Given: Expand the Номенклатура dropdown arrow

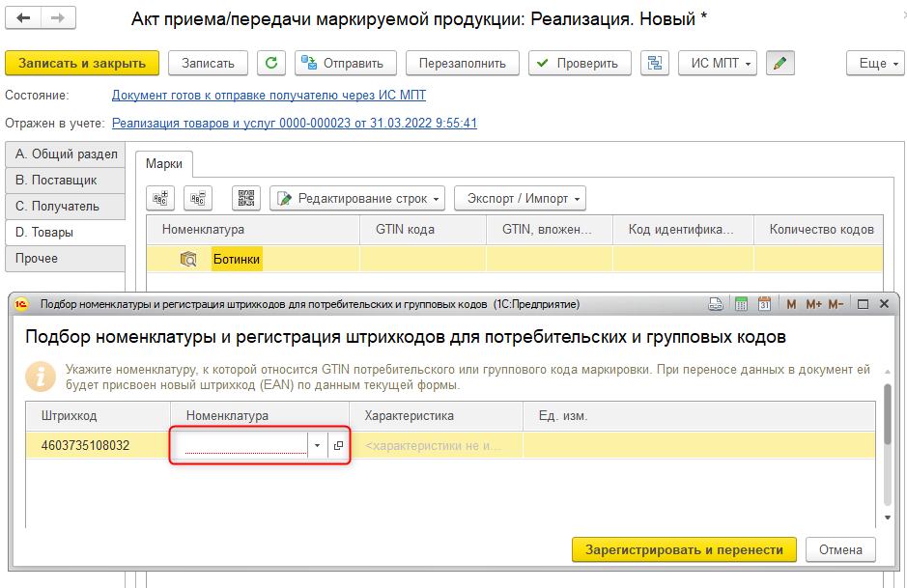Looking at the screenshot, I should tap(317, 445).
